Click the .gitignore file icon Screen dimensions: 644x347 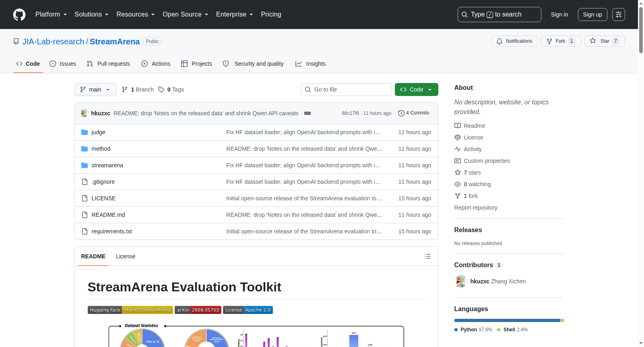85,182
